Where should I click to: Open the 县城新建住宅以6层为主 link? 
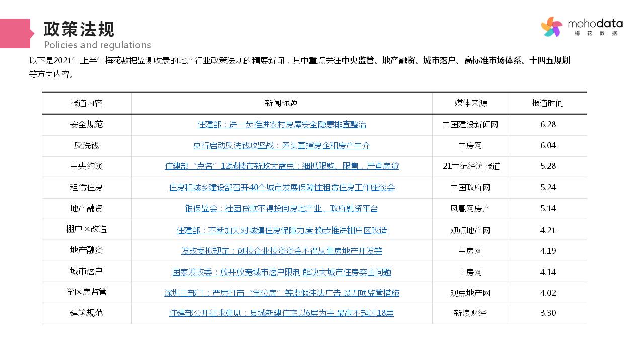[x=282, y=313]
